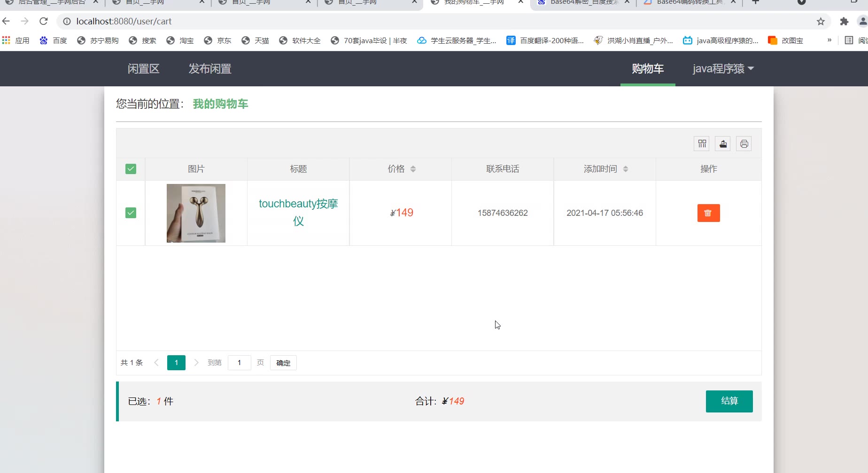The image size is (868, 473).
Task: Click the phone number 15874636262
Action: point(503,213)
